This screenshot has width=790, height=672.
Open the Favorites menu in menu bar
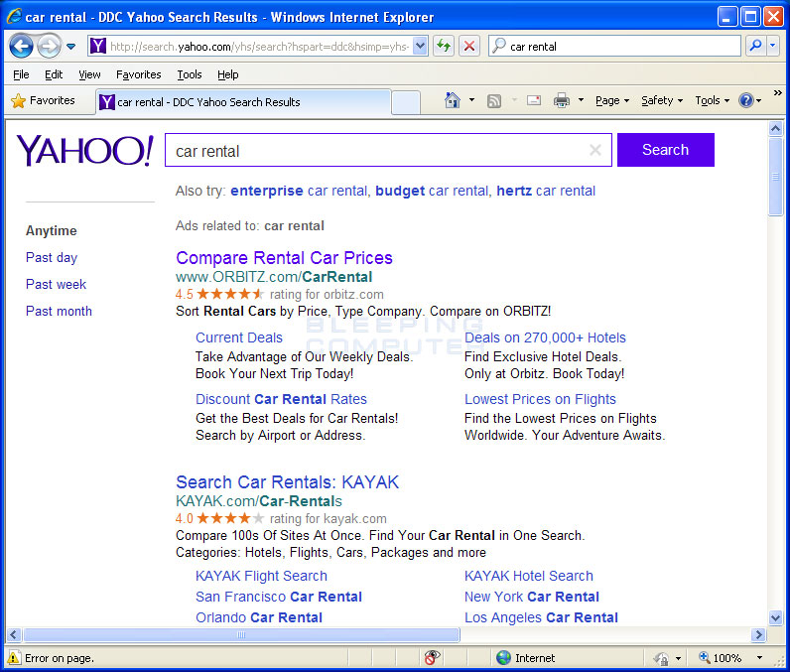coord(139,74)
